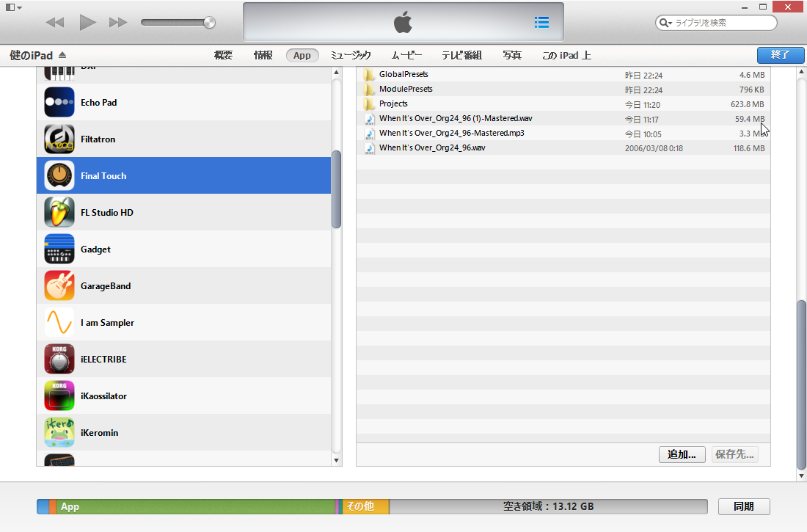Click the GlobalPresets folder name
This screenshot has height=532, width=807.
coord(403,74)
